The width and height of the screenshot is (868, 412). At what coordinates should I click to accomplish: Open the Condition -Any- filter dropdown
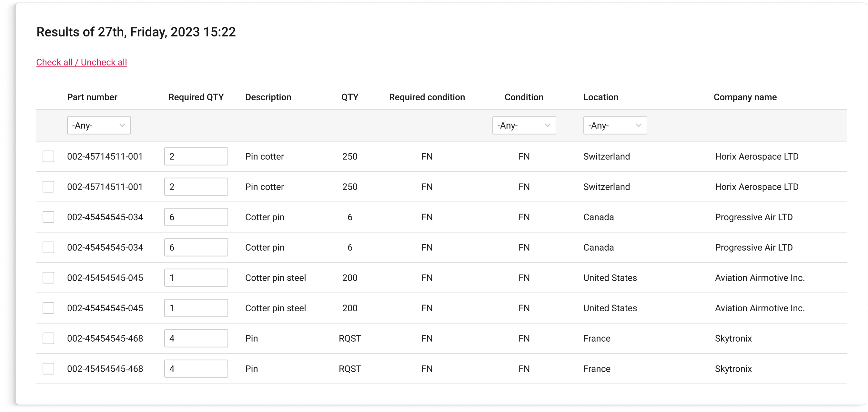(524, 125)
